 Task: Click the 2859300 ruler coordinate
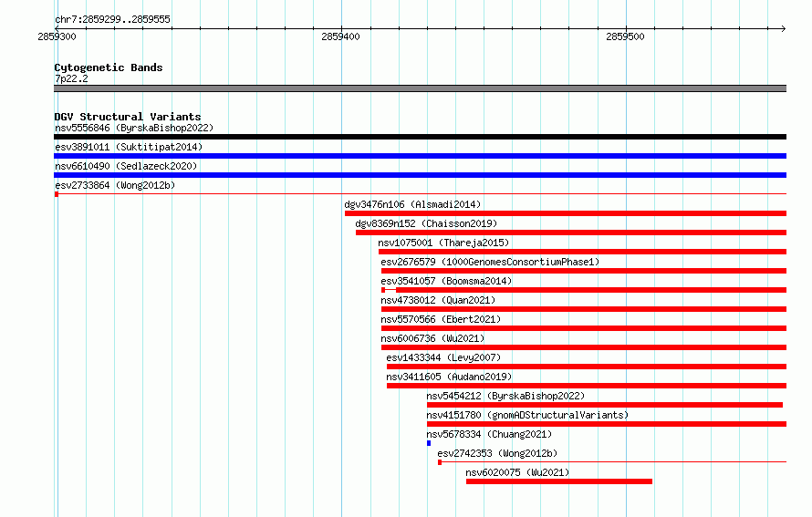[57, 36]
